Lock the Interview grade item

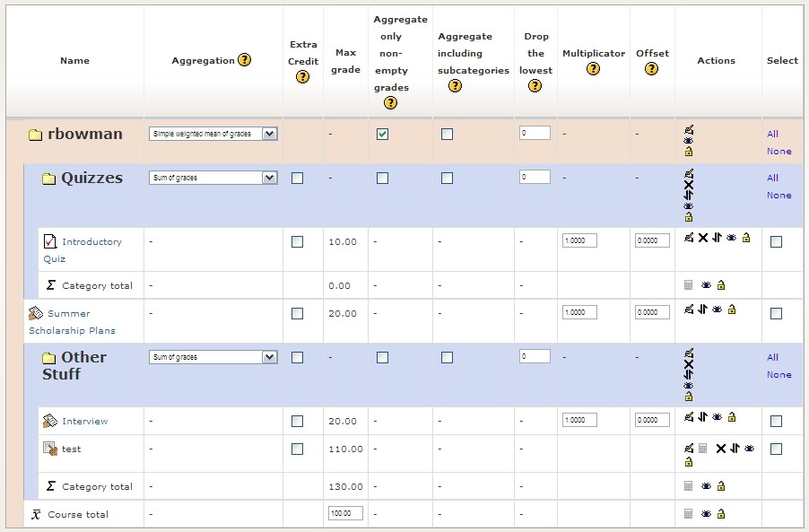tap(732, 417)
